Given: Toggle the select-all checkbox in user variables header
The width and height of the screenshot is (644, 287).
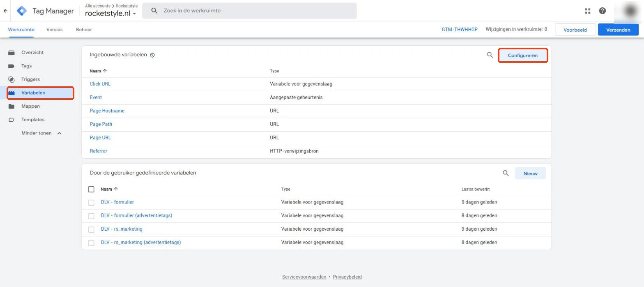Looking at the screenshot, I should tap(91, 189).
